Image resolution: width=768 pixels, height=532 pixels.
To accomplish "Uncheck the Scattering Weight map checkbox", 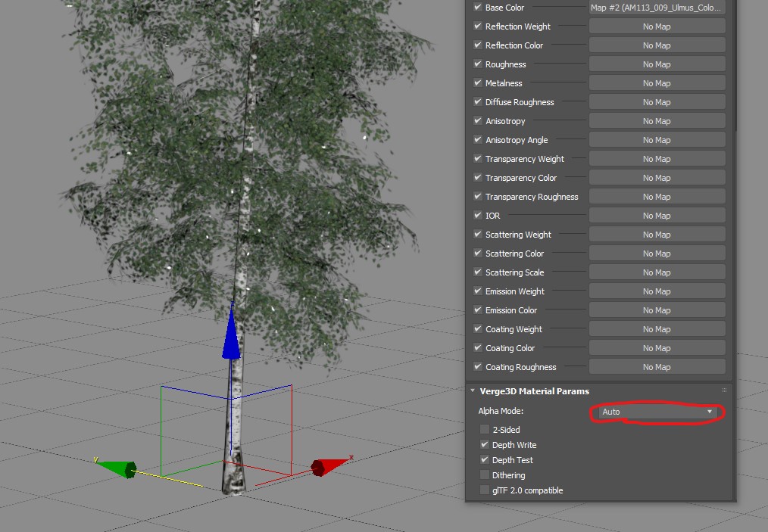I will 478,235.
